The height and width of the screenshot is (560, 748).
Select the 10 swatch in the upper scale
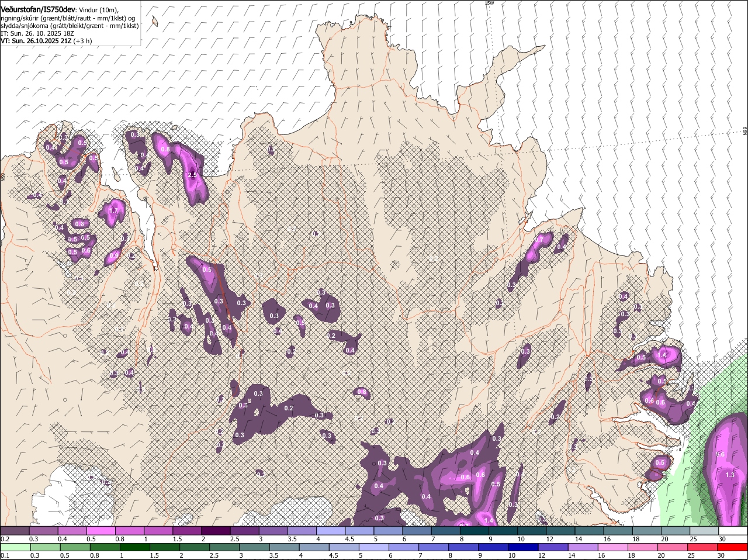pyautogui.click(x=532, y=531)
